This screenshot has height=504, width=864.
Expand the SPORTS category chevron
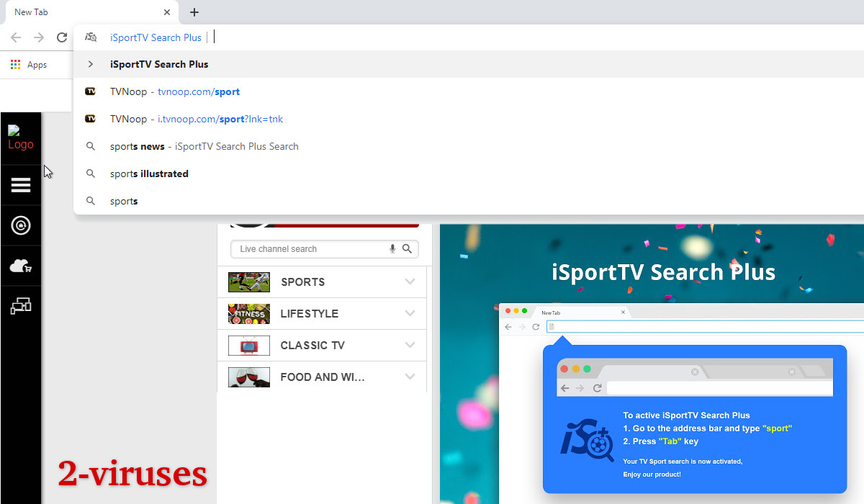410,282
